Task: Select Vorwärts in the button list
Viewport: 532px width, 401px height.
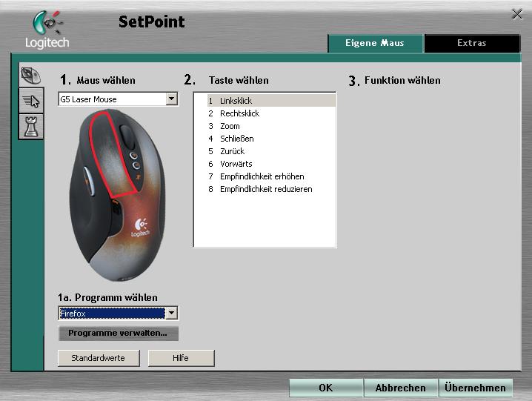Action: click(x=271, y=164)
